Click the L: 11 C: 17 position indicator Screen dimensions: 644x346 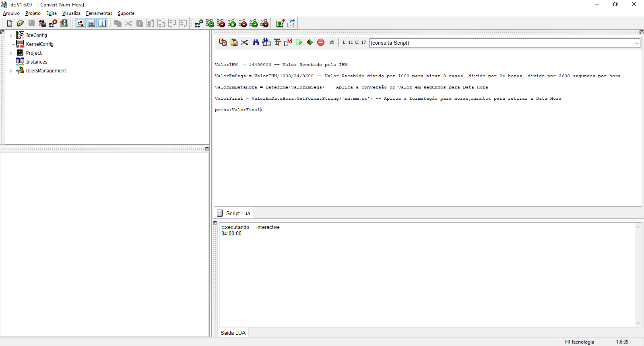click(354, 42)
